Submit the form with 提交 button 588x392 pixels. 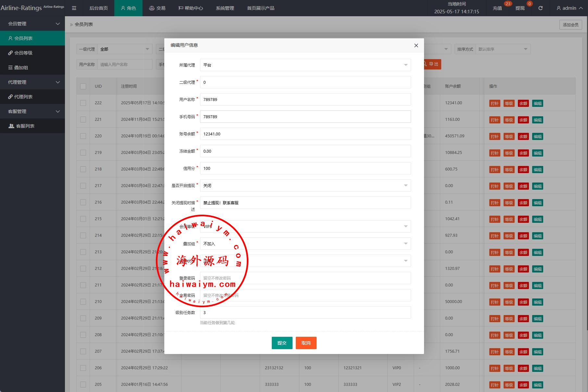tap(282, 343)
